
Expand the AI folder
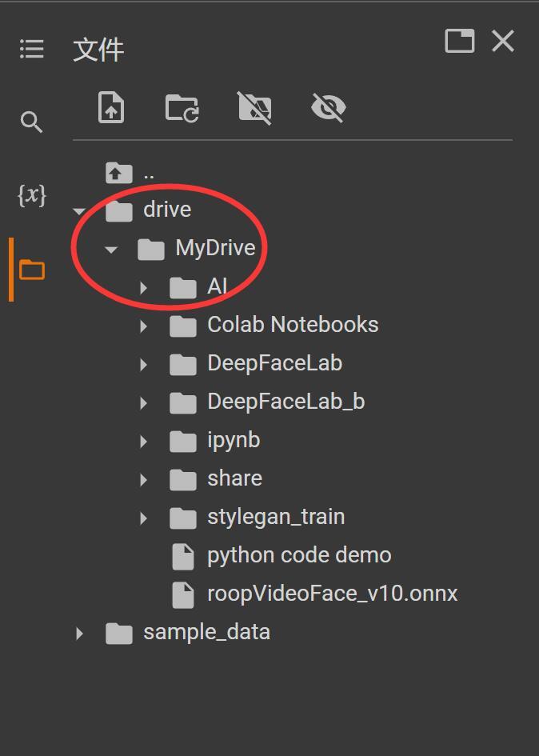143,288
